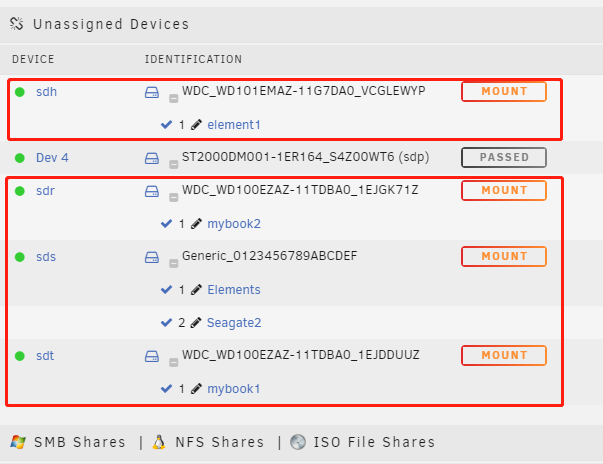The height and width of the screenshot is (464, 603).
Task: Open the Elements partition link
Action: tap(234, 289)
